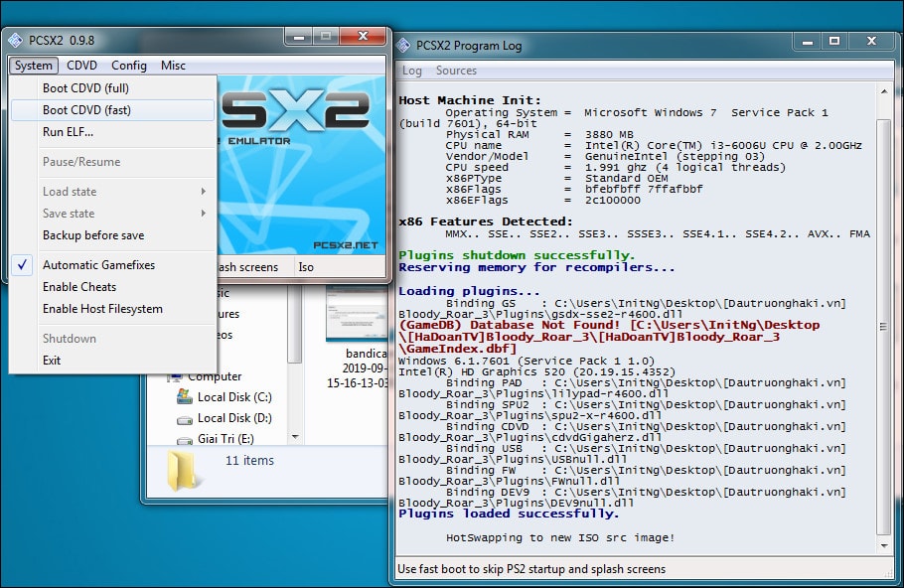This screenshot has height=588, width=904.
Task: Click 'x86 Features Detected:' log heading
Action: pyautogui.click(x=486, y=221)
